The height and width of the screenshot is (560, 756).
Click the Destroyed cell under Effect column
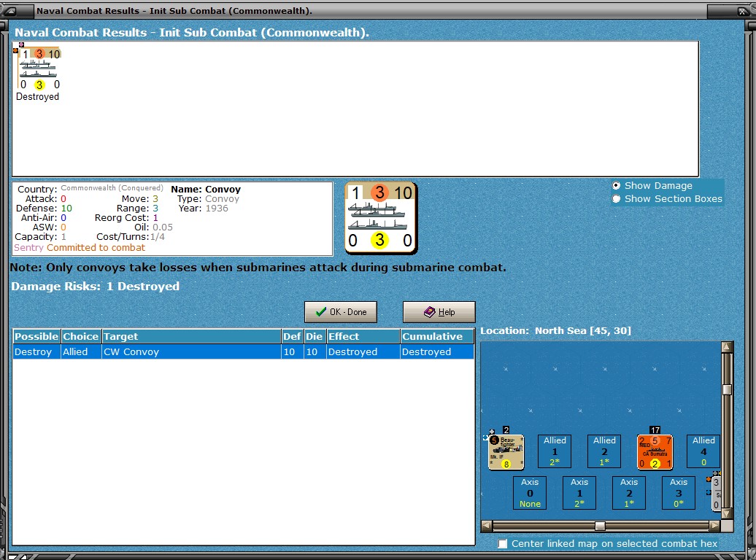pos(363,351)
